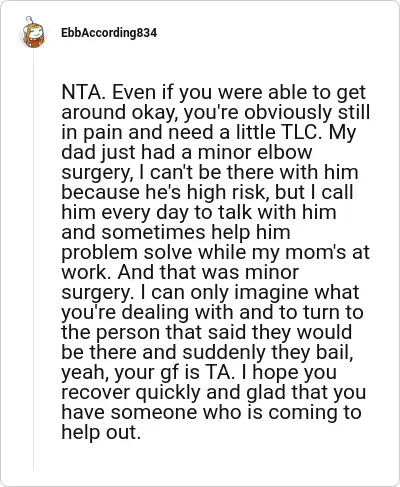Click the final words "help out."
Image resolution: width=400 pixels, height=487 pixels.
click(101, 433)
